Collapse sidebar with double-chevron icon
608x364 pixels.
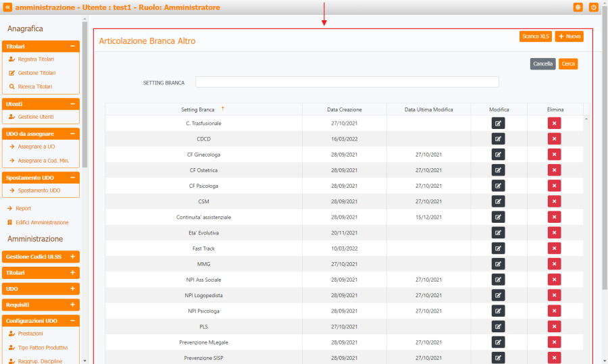(8, 7)
